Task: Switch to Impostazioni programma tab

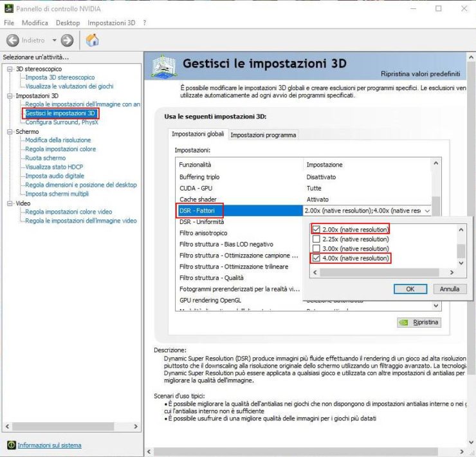Action: coord(263,135)
